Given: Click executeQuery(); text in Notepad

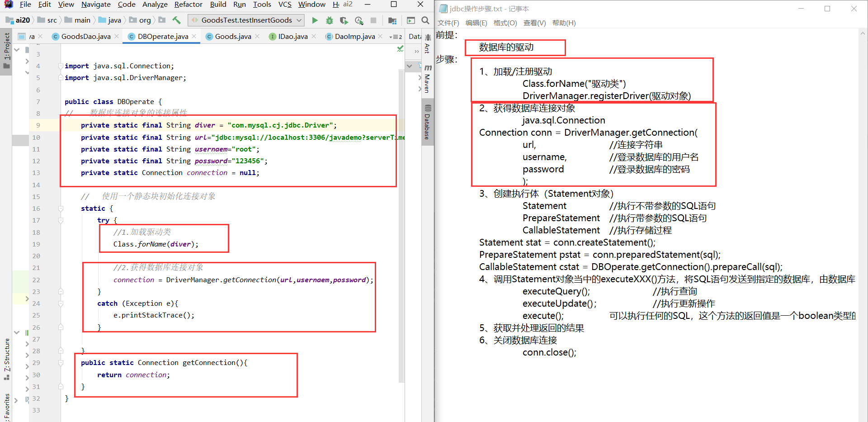Looking at the screenshot, I should tap(556, 291).
